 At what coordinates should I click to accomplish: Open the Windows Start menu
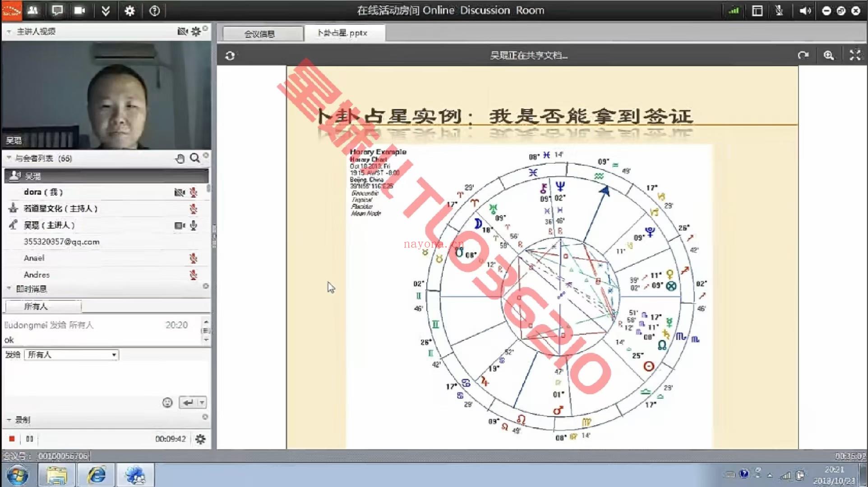[17, 475]
